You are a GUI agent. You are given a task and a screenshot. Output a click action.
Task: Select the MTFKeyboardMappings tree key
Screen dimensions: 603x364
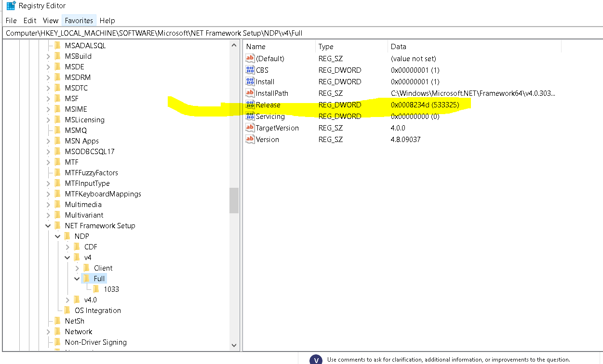click(x=103, y=194)
